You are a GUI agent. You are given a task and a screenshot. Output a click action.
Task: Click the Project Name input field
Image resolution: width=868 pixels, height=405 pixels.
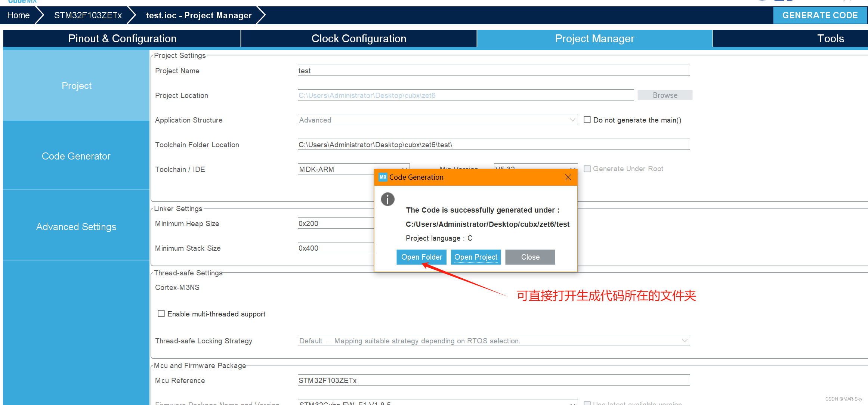[493, 70]
